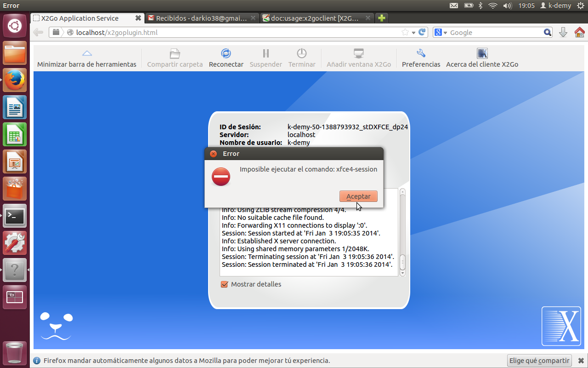Viewport: 588px width, 368px height.
Task: Open LibreOffice Calc from launcher
Action: (15, 135)
